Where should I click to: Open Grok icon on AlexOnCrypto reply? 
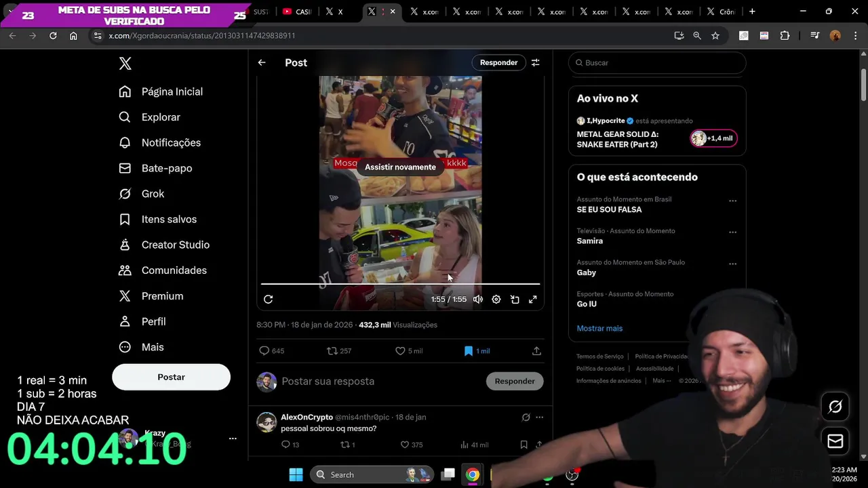(x=526, y=418)
